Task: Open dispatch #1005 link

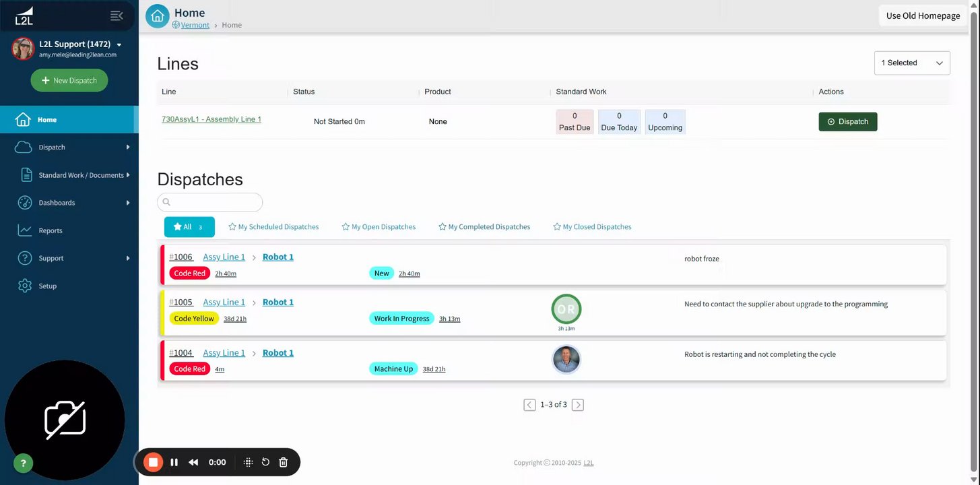Action: 181,302
